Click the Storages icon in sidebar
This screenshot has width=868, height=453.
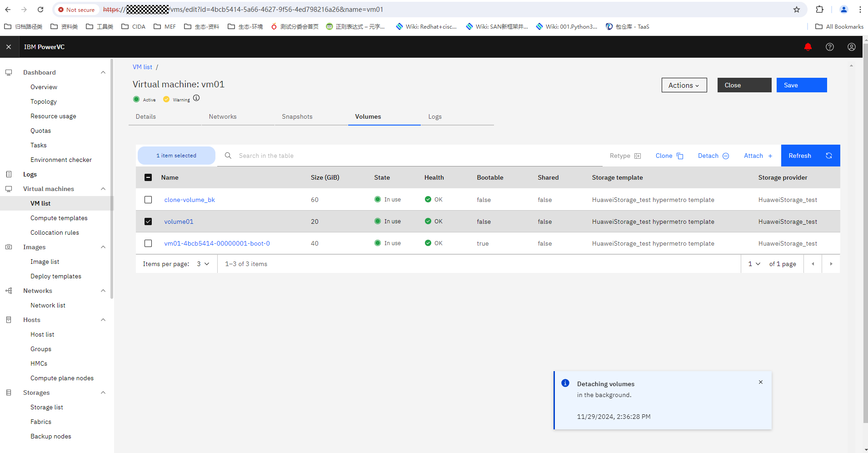9,393
